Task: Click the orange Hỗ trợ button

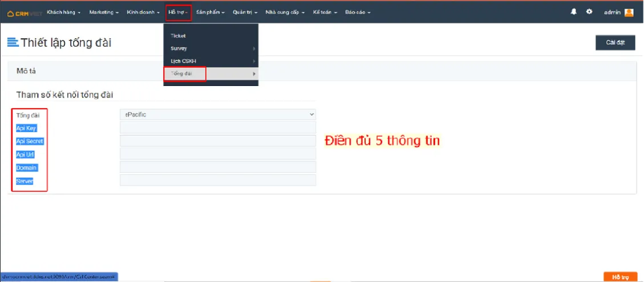Action: click(620, 277)
